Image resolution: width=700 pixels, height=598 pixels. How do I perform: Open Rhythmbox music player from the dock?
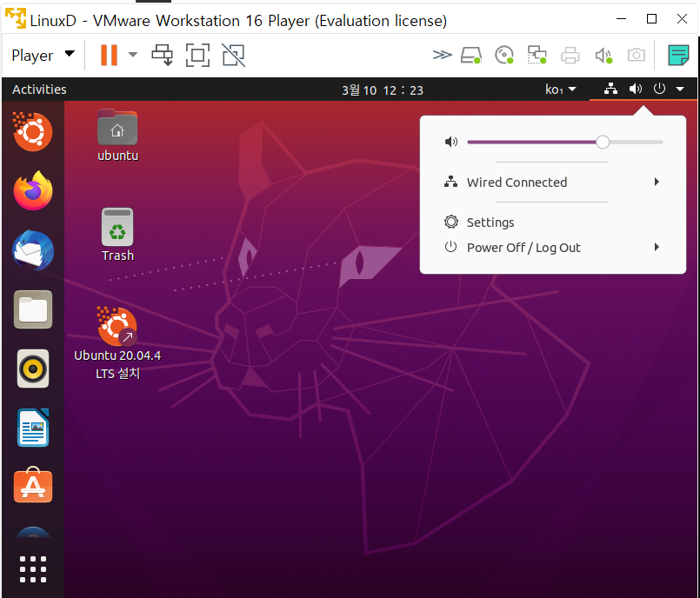click(x=32, y=369)
